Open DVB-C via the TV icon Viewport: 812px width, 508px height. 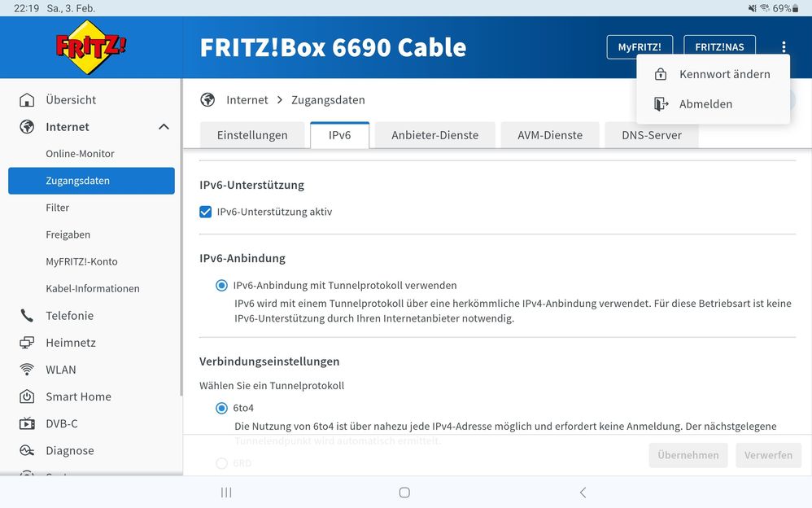[26, 423]
